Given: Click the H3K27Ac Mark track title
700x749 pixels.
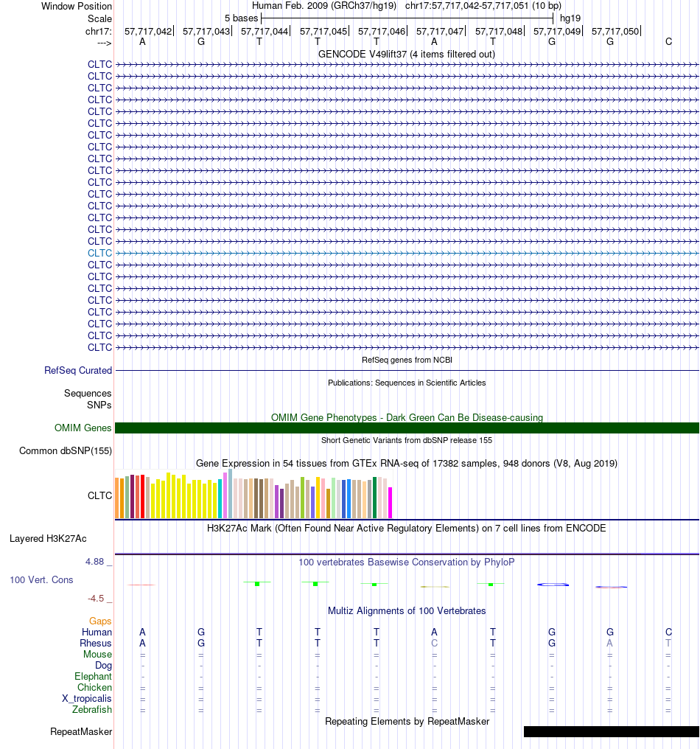Looking at the screenshot, I should [406, 529].
